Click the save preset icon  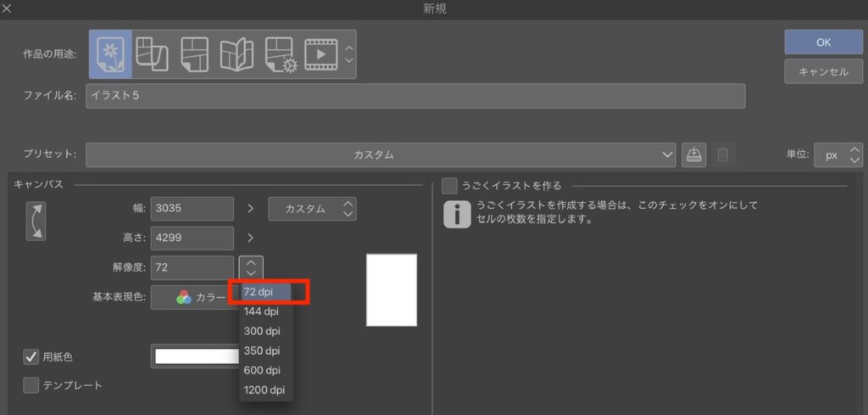click(693, 155)
